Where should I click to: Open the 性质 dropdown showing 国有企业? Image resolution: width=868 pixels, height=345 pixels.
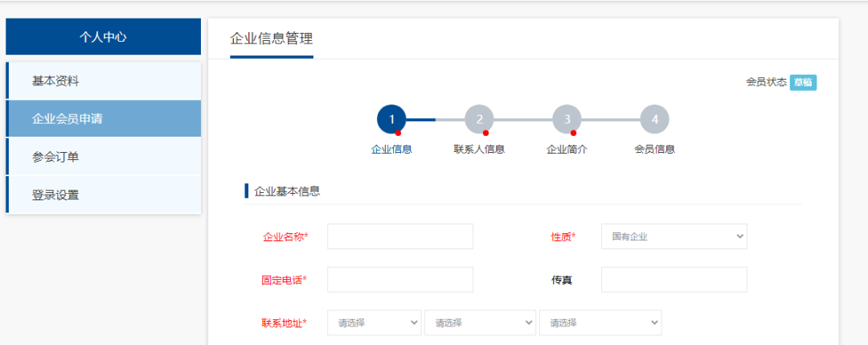[x=674, y=236]
